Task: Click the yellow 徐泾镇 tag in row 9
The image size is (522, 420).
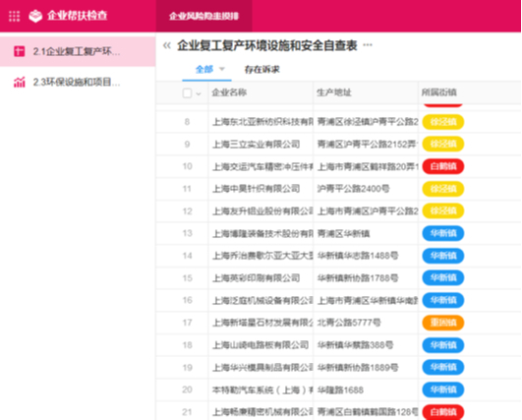Action: click(x=443, y=144)
